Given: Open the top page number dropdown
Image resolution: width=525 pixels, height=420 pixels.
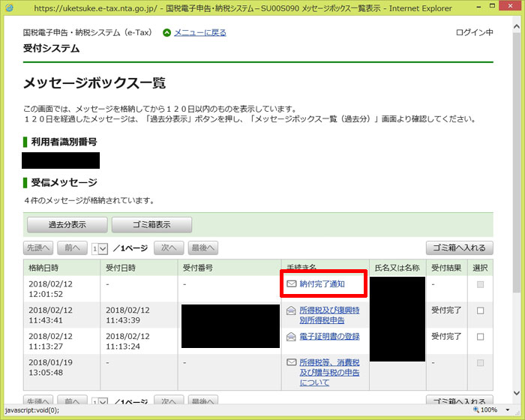Looking at the screenshot, I should [100, 248].
